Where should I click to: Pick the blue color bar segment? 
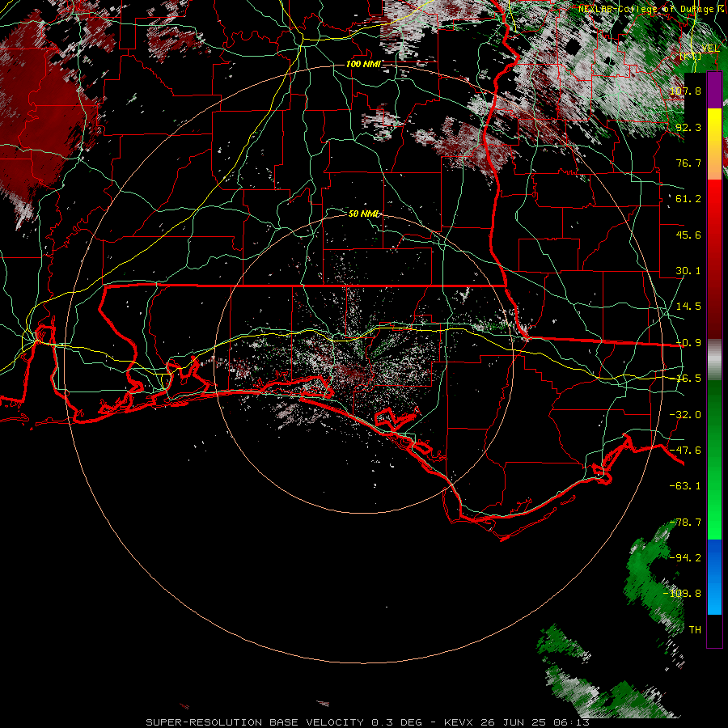pyautogui.click(x=714, y=577)
